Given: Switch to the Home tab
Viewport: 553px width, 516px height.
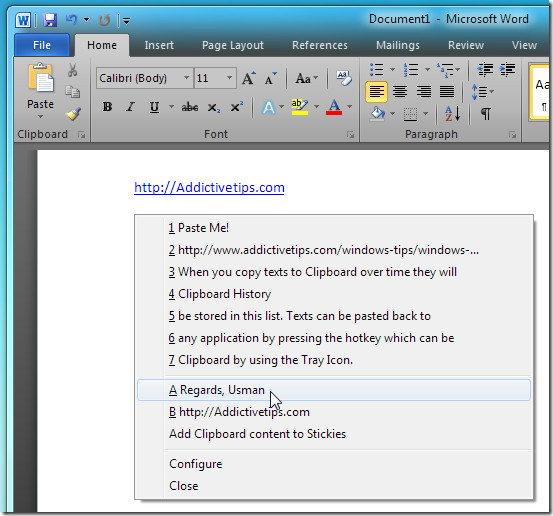Looking at the screenshot, I should 102,45.
